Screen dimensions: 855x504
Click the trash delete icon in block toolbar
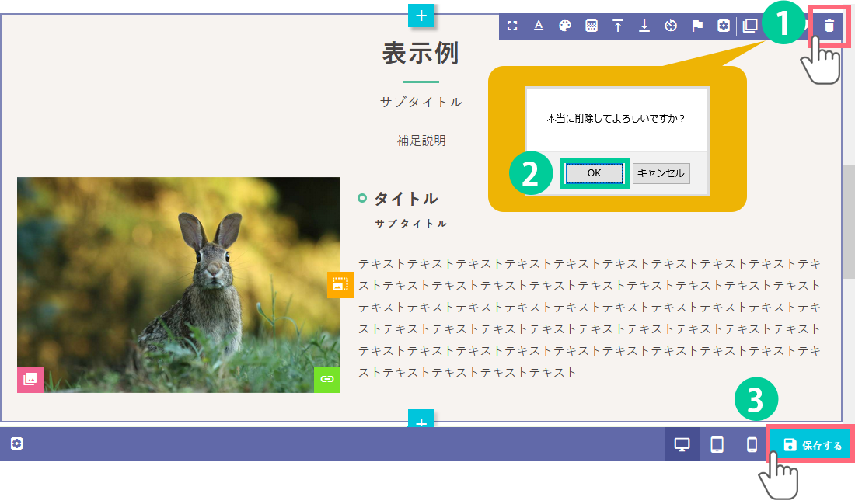[829, 26]
